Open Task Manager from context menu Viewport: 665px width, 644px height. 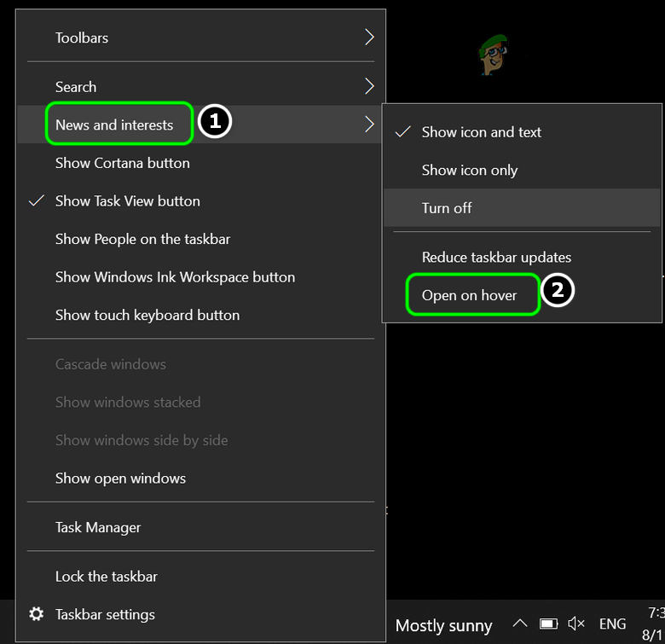coord(98,527)
